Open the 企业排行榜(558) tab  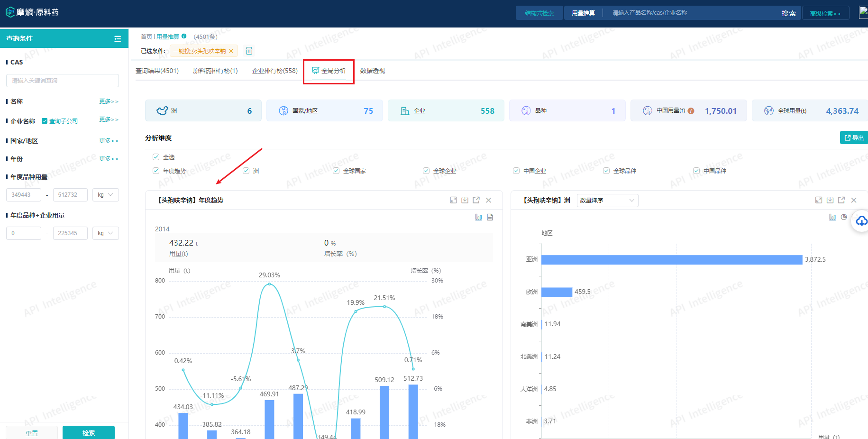tap(274, 71)
